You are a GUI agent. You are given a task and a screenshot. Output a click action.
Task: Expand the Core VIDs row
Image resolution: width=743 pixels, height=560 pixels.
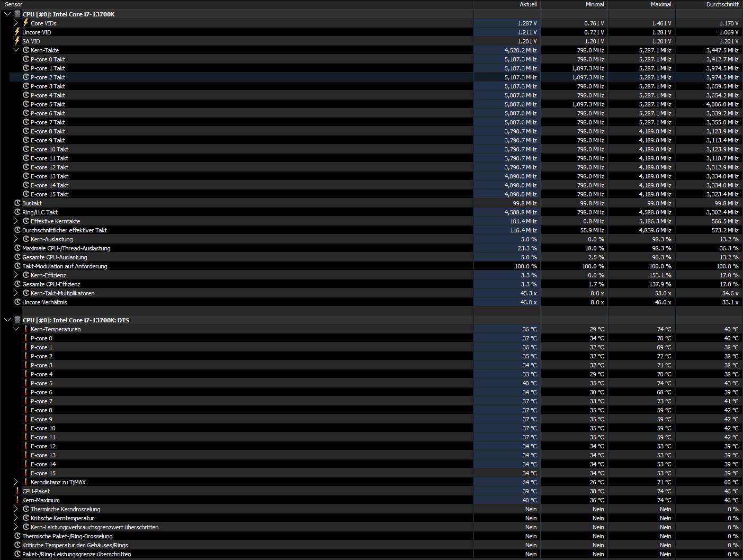coord(16,23)
